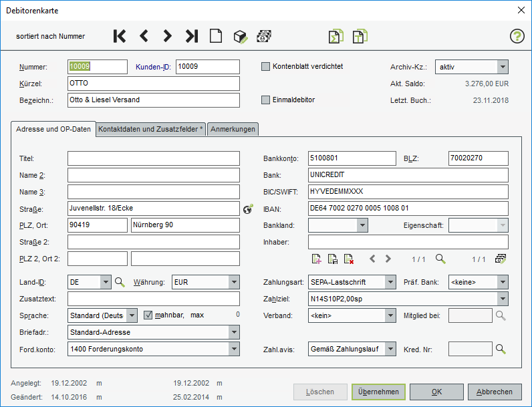Save the current bank entry icon

tap(333, 259)
